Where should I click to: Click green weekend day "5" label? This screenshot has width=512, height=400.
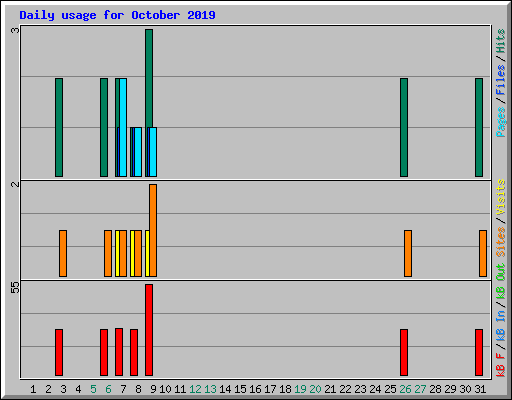click(x=93, y=389)
